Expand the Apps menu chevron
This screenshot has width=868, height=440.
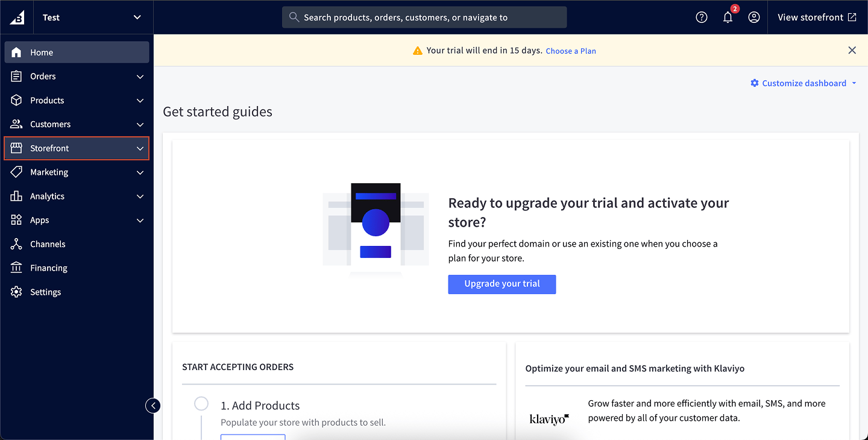pyautogui.click(x=140, y=220)
